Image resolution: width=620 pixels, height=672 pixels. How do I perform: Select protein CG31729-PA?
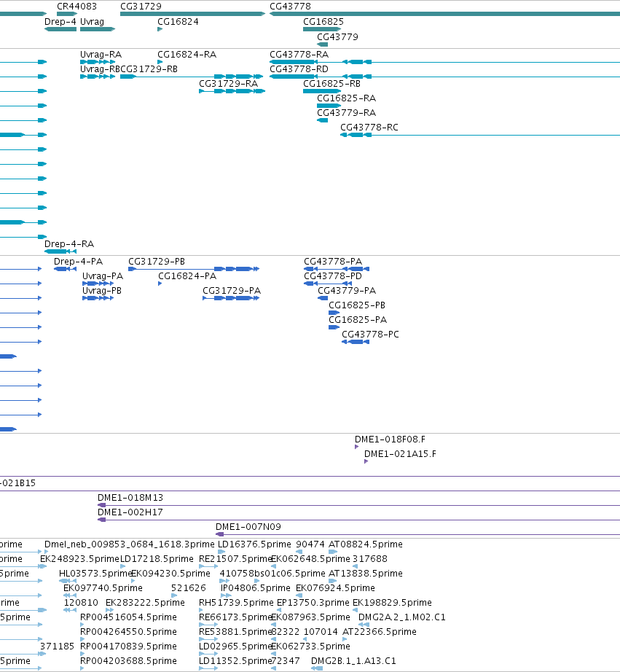(232, 291)
